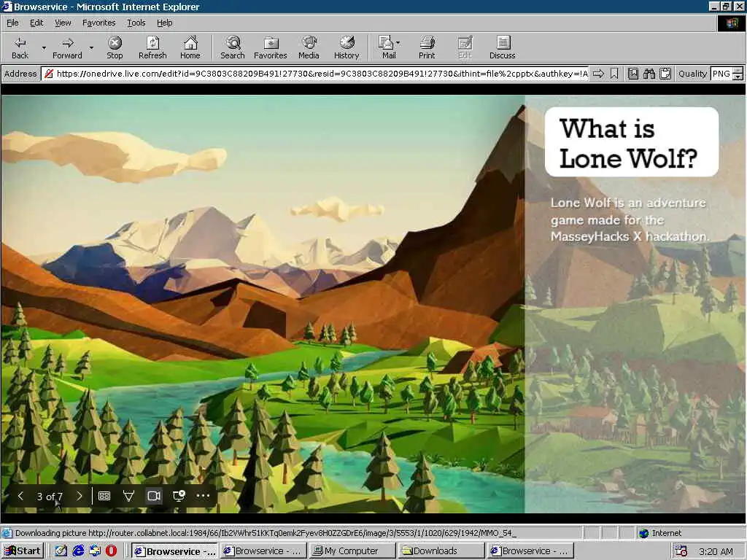Viewport: 747px width, 560px height.
Task: Open the slide grid view icon
Action: pos(104,496)
